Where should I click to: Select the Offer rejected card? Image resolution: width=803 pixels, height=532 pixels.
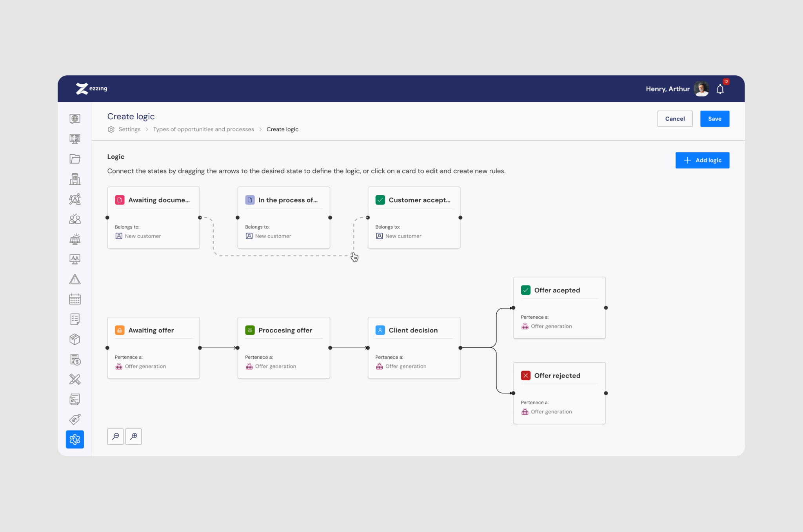pos(559,392)
